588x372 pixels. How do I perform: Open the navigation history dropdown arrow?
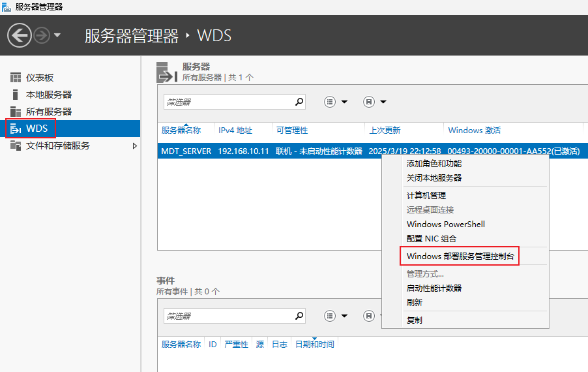pos(57,35)
